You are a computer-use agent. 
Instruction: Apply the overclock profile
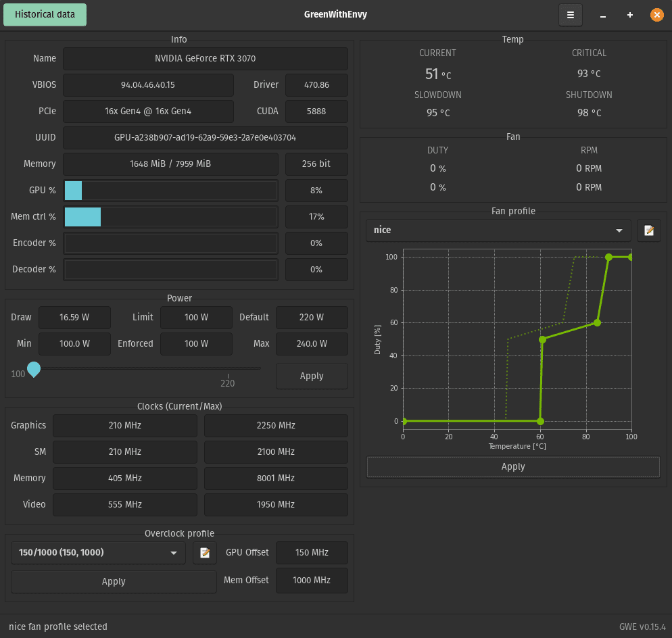(114, 581)
